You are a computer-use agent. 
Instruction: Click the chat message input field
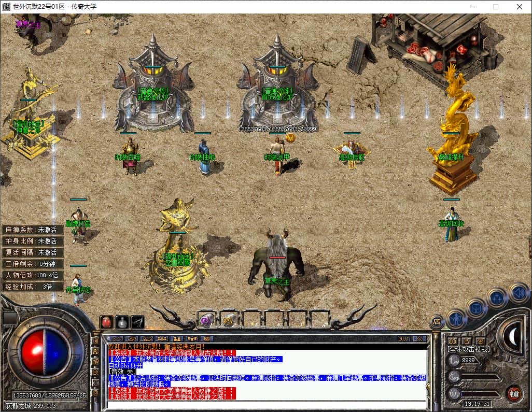coord(267,405)
